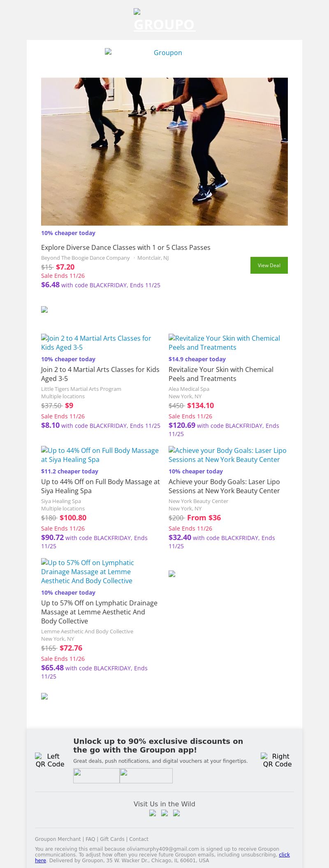This screenshot has height=868, width=329.
Task: Open the Groupon Merchant footer link
Action: pos(58,839)
